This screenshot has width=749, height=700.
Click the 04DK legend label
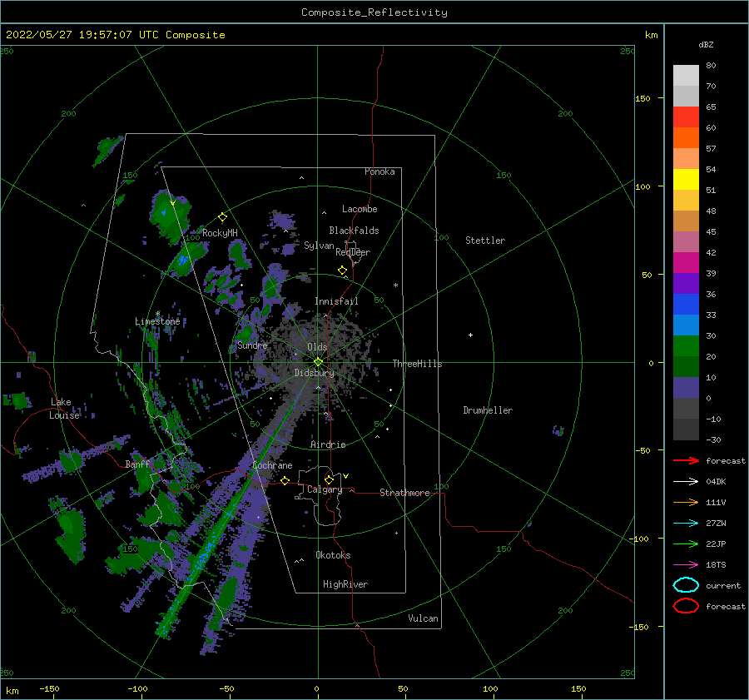point(716,482)
